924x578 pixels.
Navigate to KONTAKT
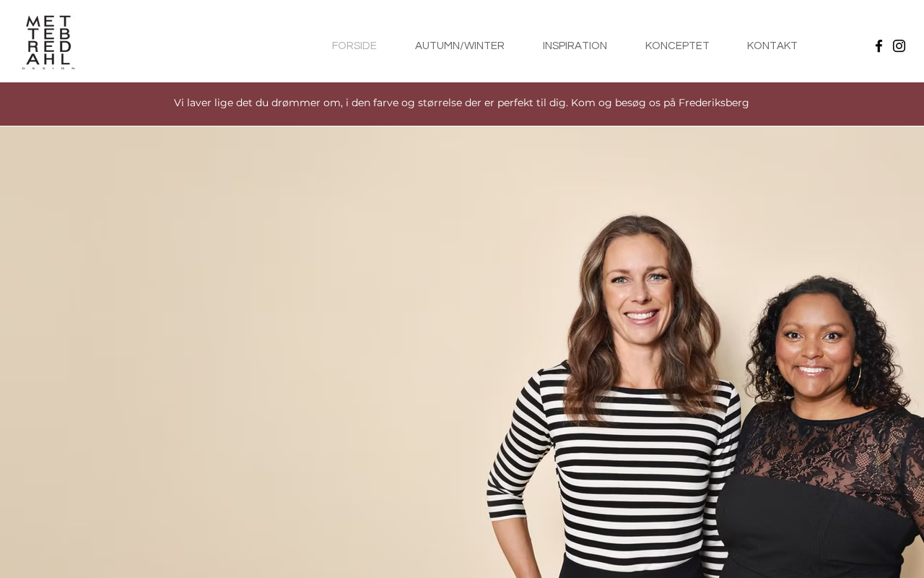pos(772,46)
